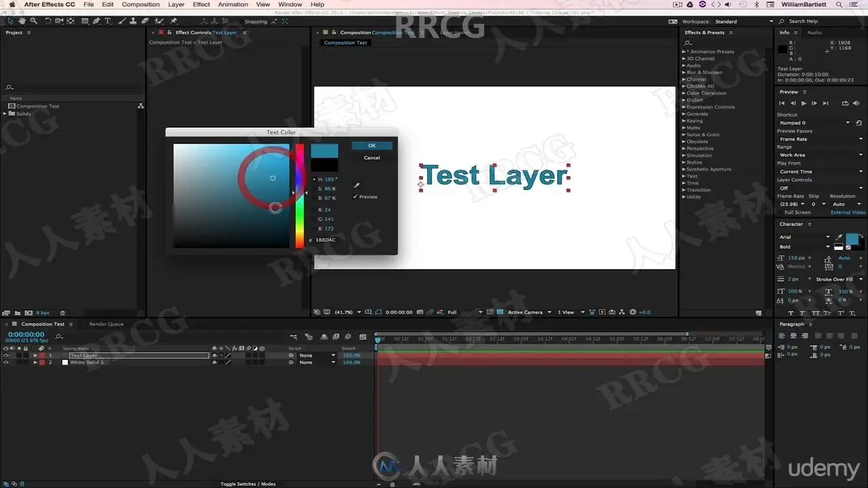Click the Character panel eyedropper icon
This screenshot has width=868, height=488.
click(840, 237)
